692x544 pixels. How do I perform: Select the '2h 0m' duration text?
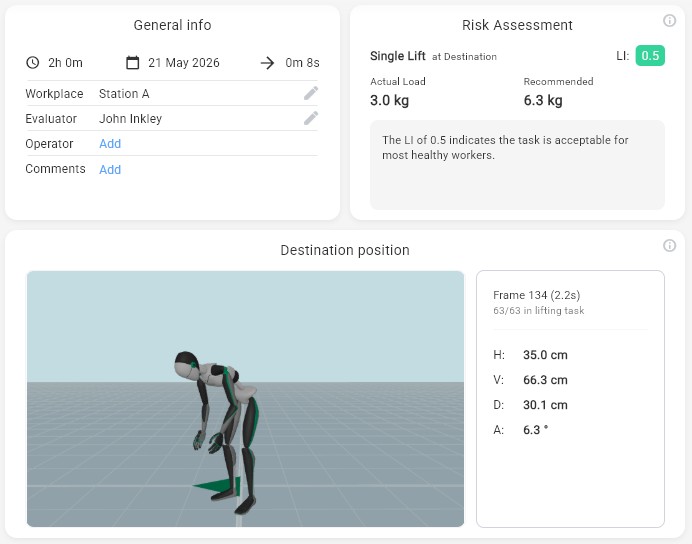[x=65, y=63]
